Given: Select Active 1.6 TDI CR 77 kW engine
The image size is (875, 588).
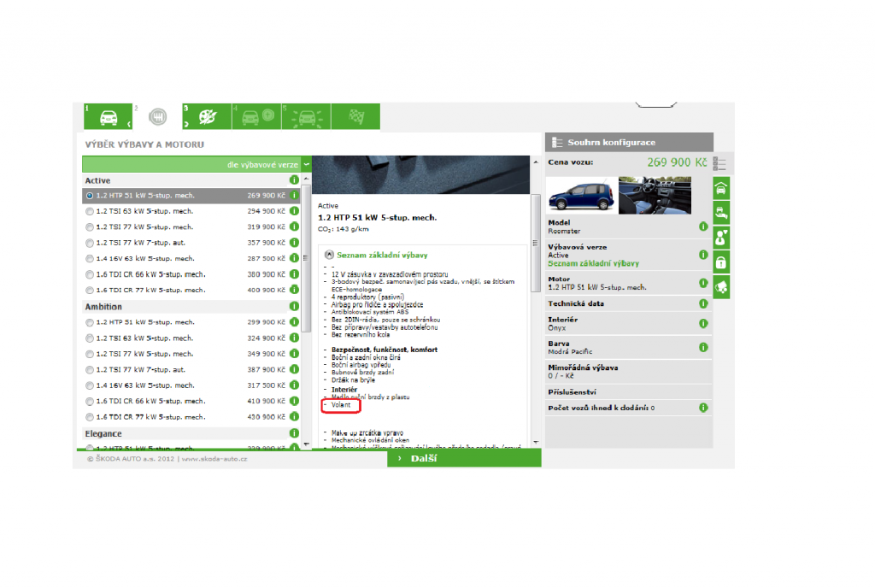Looking at the screenshot, I should coord(89,290).
